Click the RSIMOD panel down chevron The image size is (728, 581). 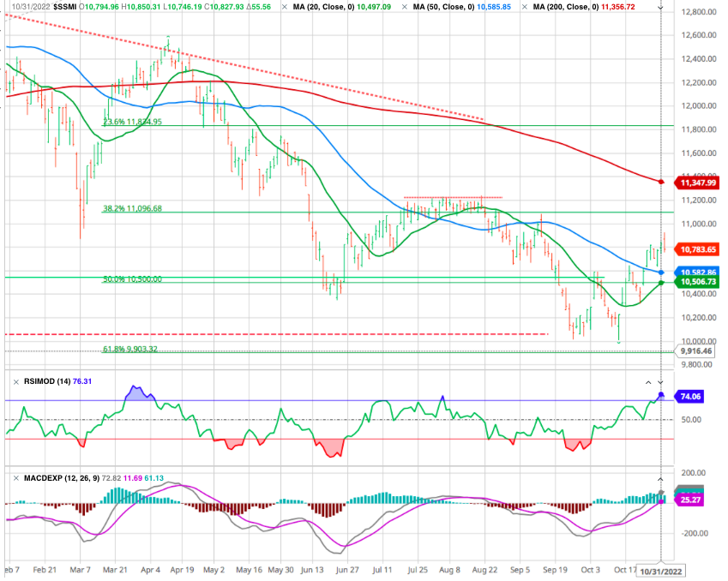pyautogui.click(x=660, y=380)
